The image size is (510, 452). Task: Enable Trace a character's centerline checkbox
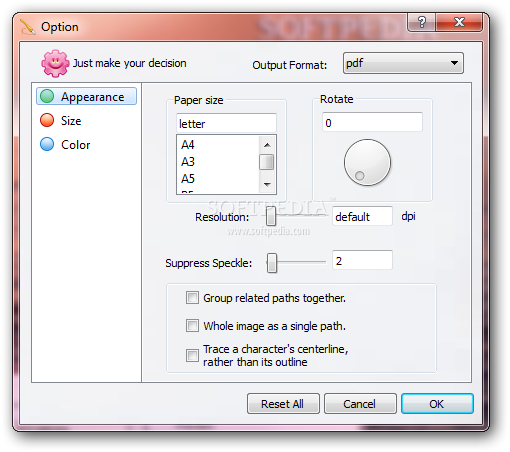(192, 355)
